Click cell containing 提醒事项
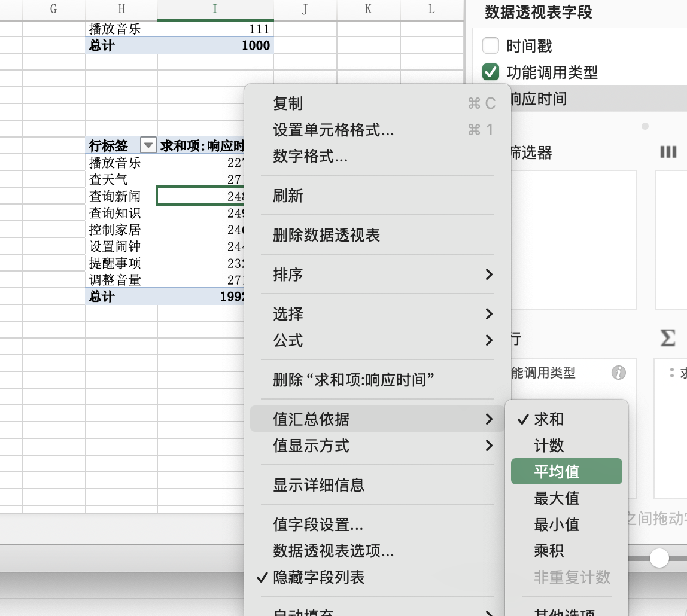 click(121, 263)
